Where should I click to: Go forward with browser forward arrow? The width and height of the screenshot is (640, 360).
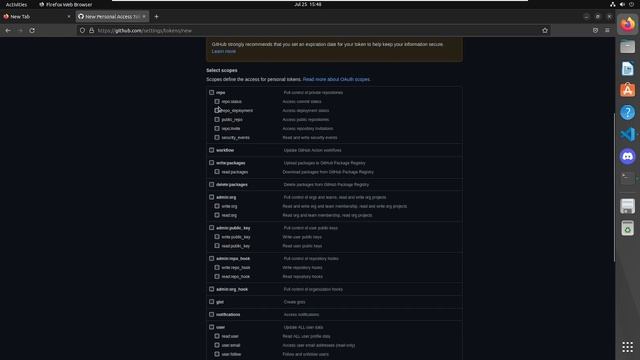20,31
